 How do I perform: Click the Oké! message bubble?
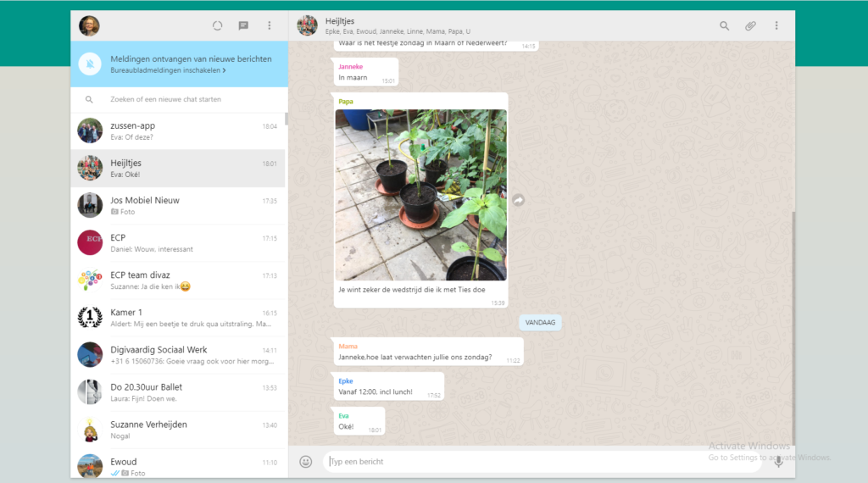point(359,421)
